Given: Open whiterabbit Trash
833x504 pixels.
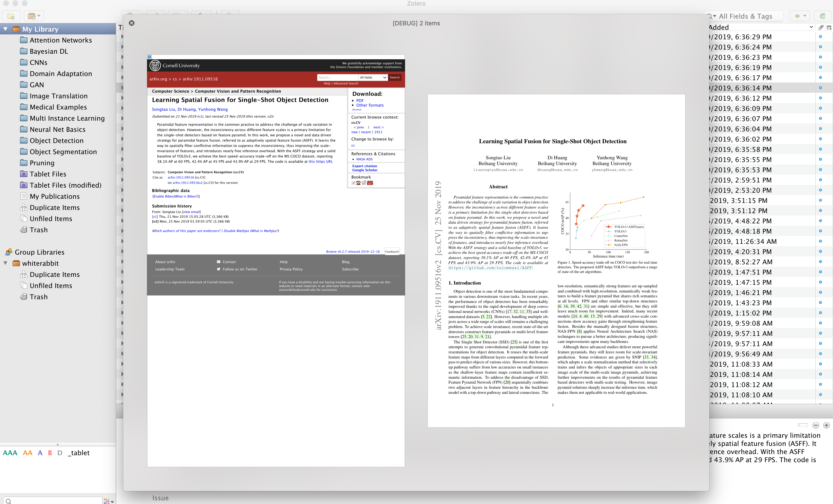Looking at the screenshot, I should tap(39, 297).
